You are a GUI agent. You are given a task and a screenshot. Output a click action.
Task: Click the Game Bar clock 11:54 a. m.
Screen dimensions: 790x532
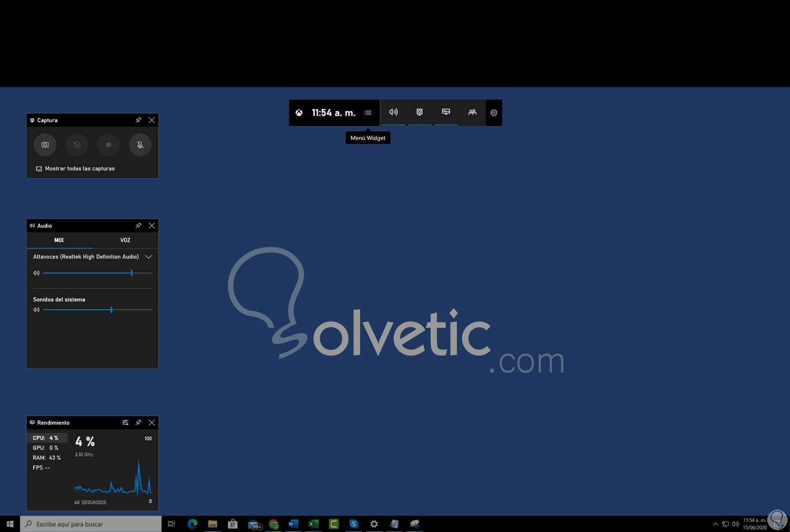point(333,113)
